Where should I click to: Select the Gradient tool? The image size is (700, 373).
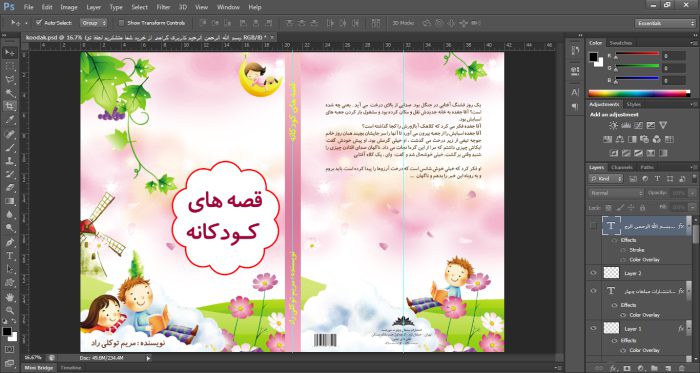coord(9,201)
